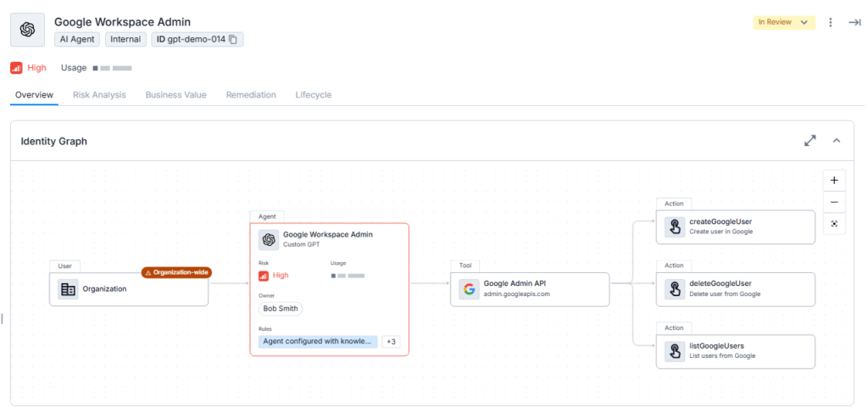Click the Organization building icon
868x419 pixels.
(x=68, y=289)
